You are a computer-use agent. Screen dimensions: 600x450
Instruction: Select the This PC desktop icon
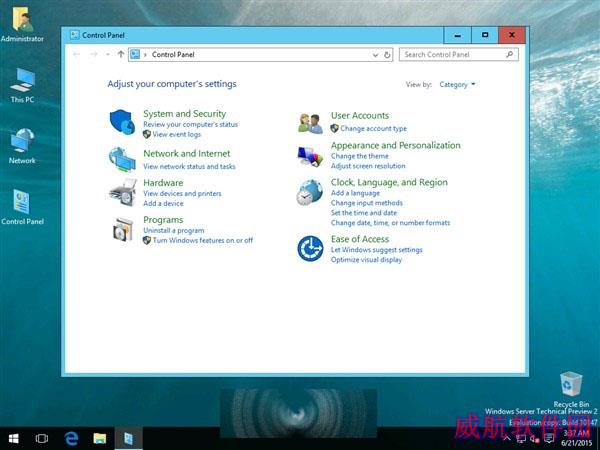click(23, 80)
